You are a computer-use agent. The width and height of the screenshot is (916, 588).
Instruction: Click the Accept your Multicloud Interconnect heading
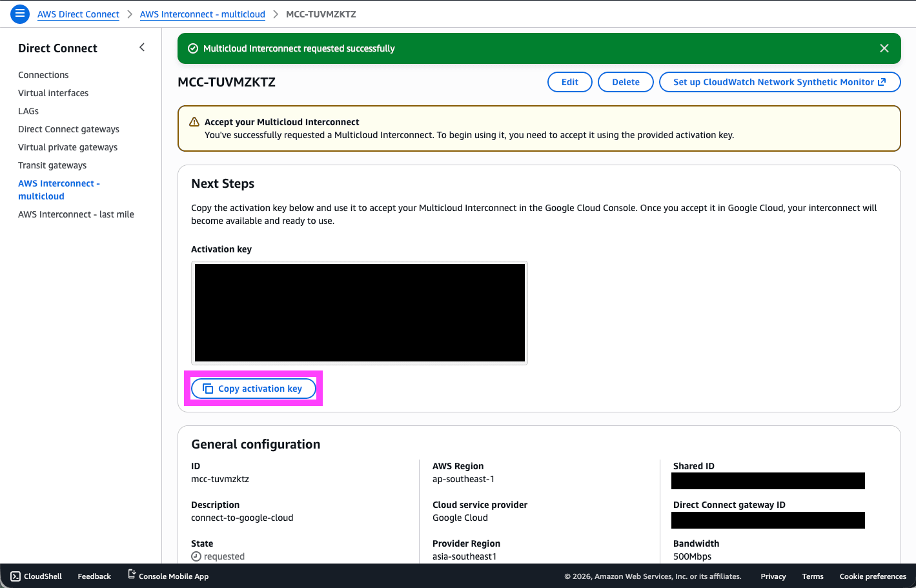click(x=282, y=122)
